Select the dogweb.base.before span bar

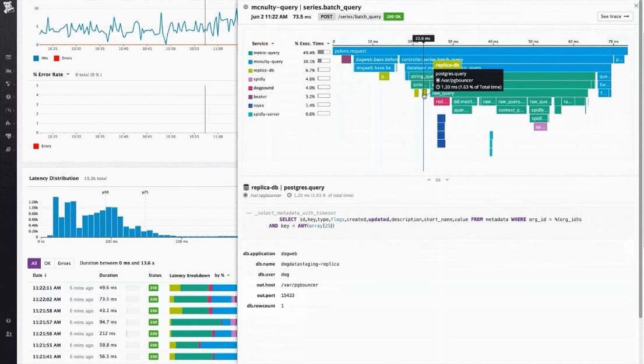(x=376, y=59)
